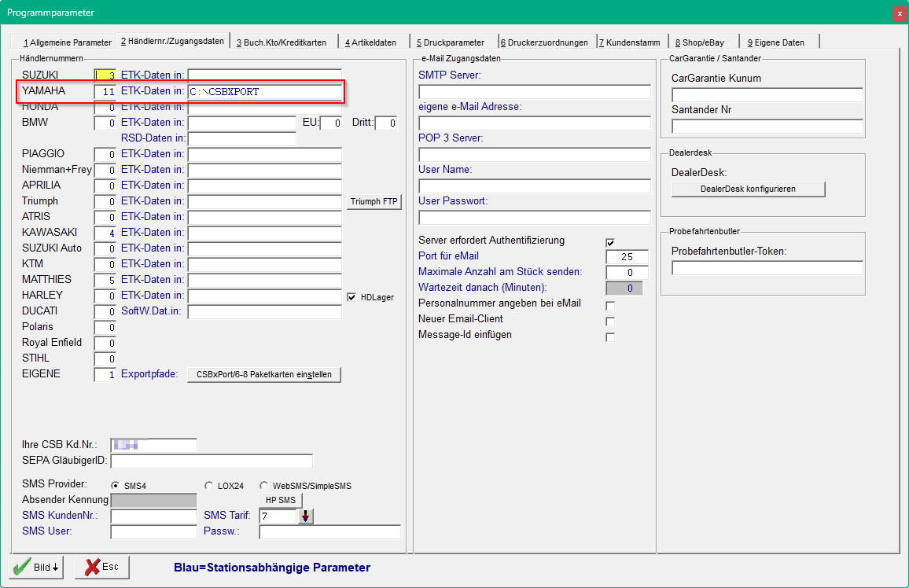Click the Probefahrtenbutler-Token field
The image size is (909, 588).
tap(767, 267)
